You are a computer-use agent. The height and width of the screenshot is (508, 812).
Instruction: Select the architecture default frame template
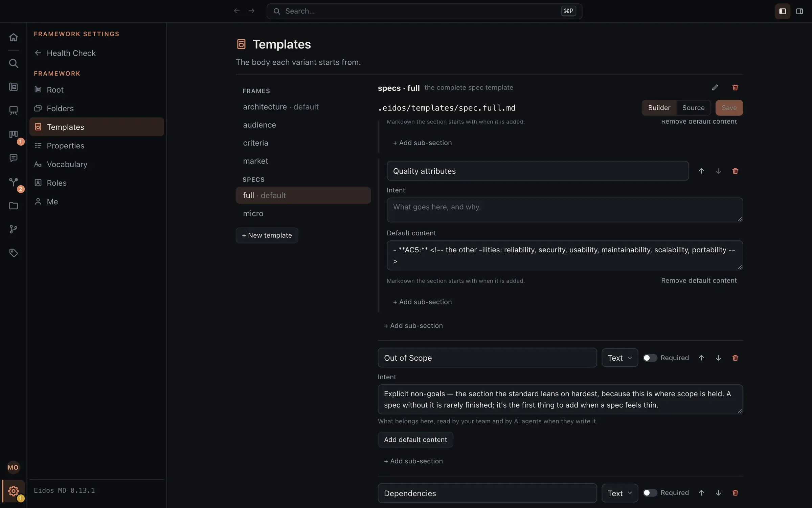[x=303, y=107]
